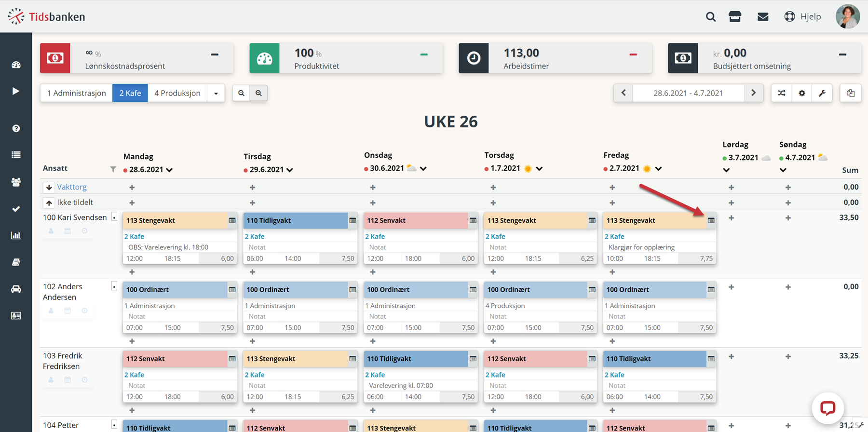
Task: Open the messages envelope icon
Action: tap(763, 17)
